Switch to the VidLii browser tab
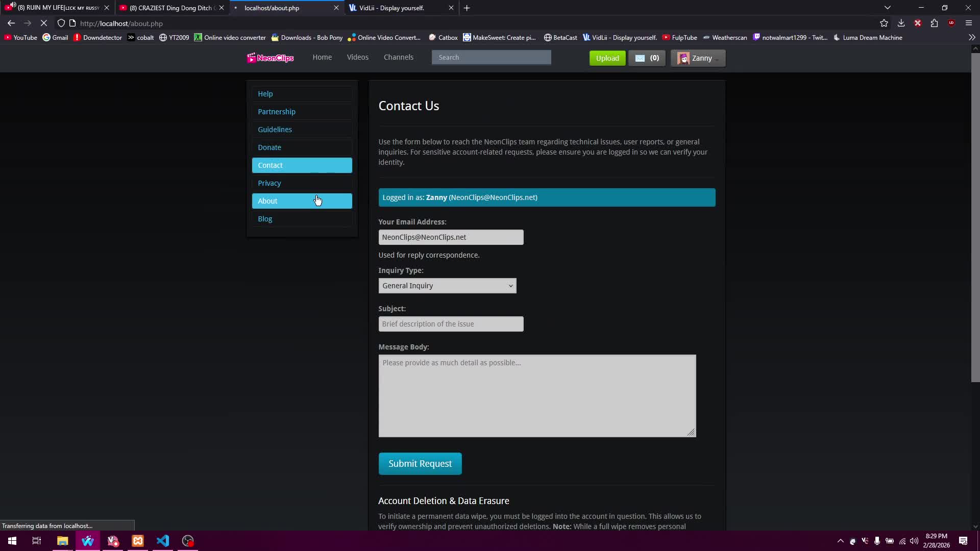 coord(391,8)
